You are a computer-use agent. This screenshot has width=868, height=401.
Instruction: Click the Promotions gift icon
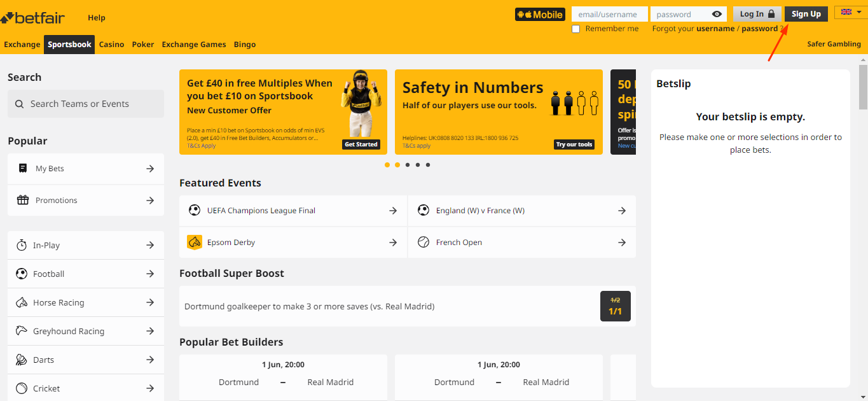click(23, 200)
